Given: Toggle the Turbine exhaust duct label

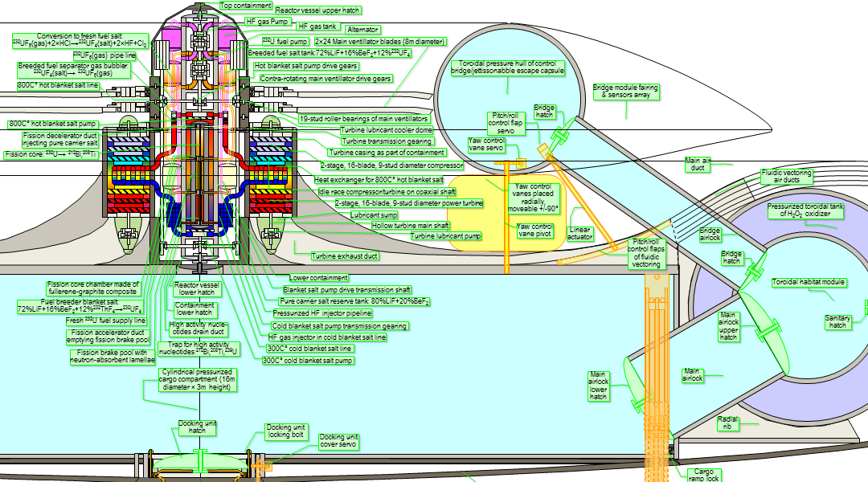Looking at the screenshot, I should pyautogui.click(x=345, y=255).
